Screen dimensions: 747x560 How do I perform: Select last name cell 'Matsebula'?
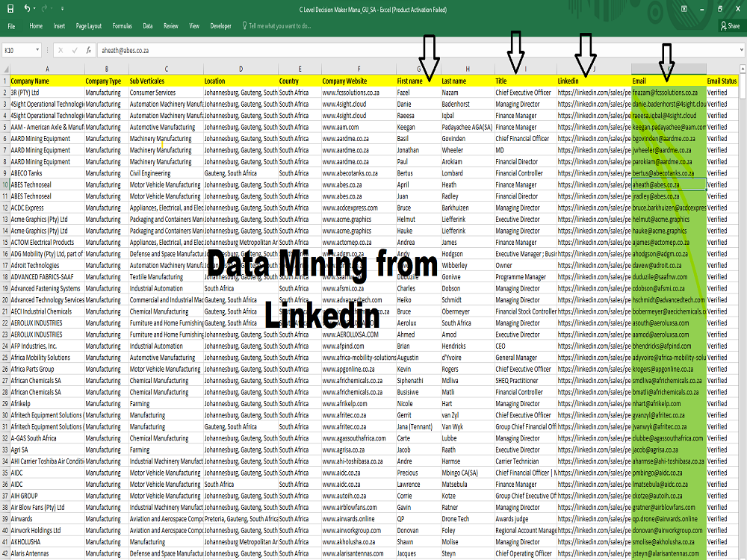tap(468, 485)
